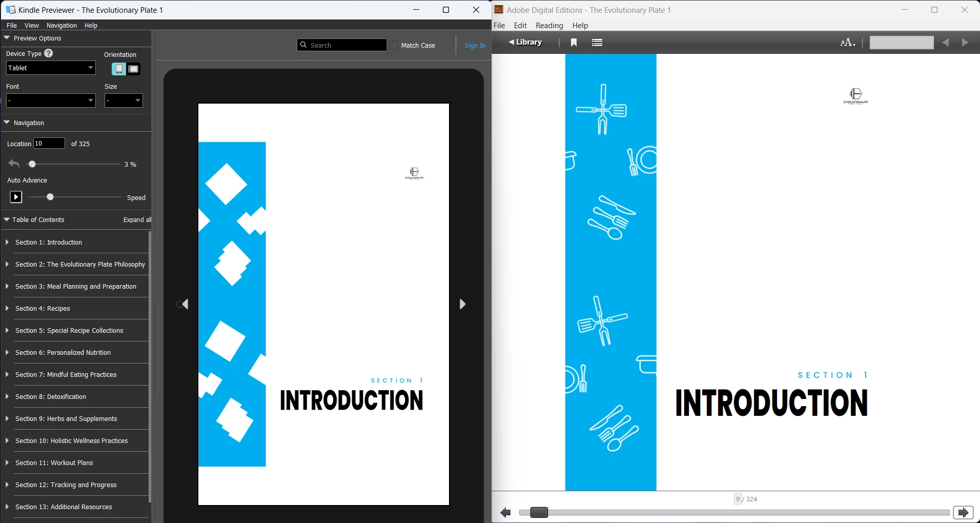Click Device Type help question mark icon
Image resolution: width=980 pixels, height=523 pixels.
pyautogui.click(x=49, y=53)
